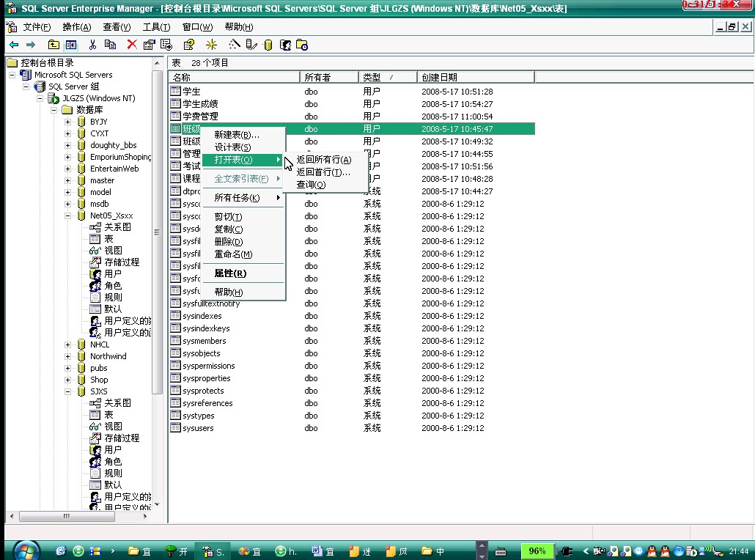
Task: Select the EntertainWeb database in tree
Action: coord(114,169)
